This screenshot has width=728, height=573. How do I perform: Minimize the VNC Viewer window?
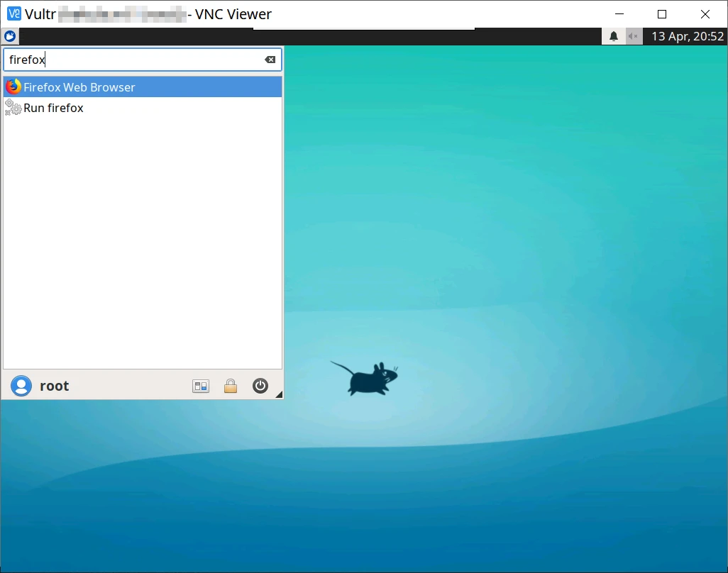coord(619,14)
